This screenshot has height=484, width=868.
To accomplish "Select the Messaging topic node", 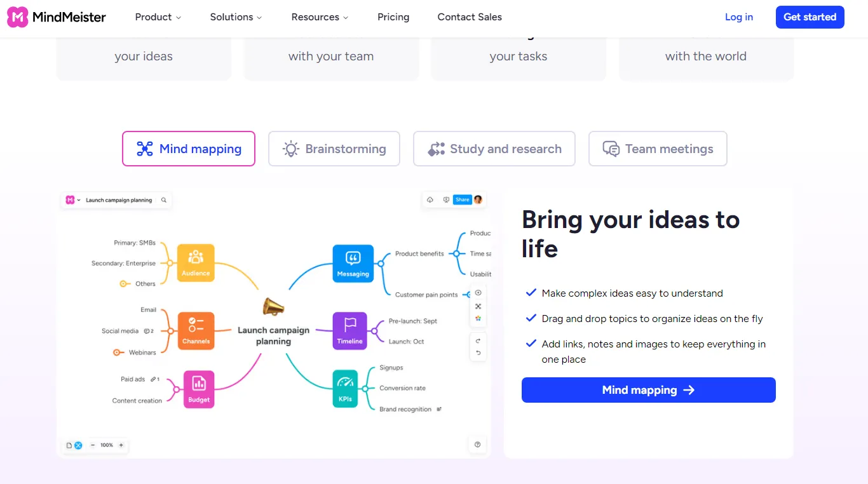I will tap(353, 263).
